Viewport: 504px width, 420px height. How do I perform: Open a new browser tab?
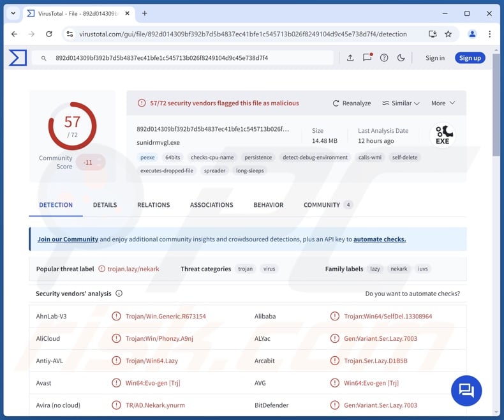pos(145,13)
